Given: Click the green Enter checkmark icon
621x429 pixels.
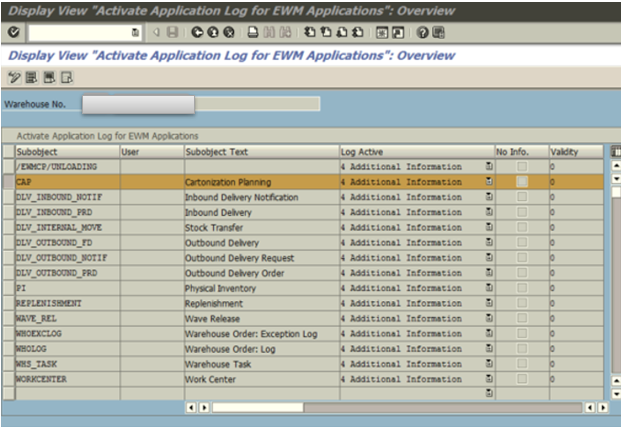Looking at the screenshot, I should point(13,33).
